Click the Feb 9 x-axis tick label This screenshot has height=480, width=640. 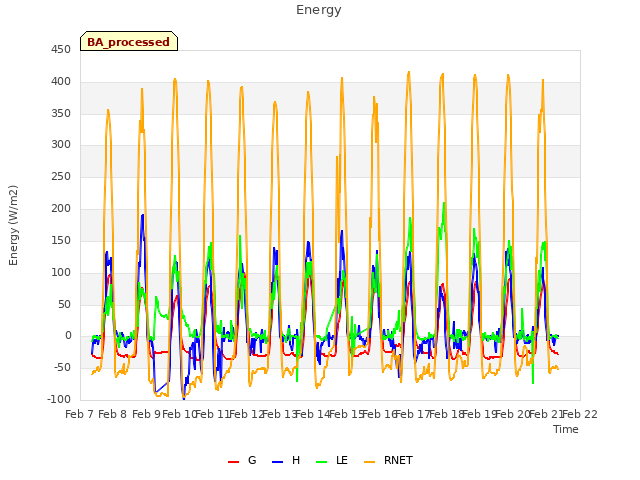146,414
